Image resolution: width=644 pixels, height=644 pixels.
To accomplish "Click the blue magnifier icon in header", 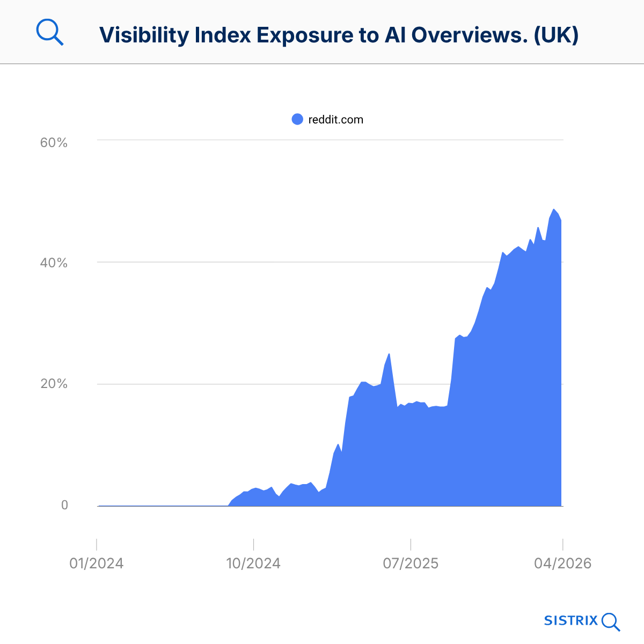I will pyautogui.click(x=50, y=33).
